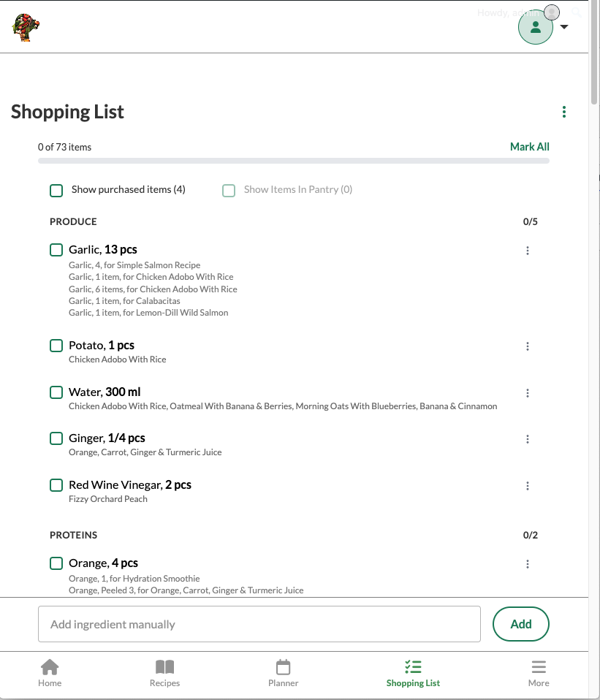600x700 pixels.
Task: Check off Potato, 1 pcs
Action: 56,346
